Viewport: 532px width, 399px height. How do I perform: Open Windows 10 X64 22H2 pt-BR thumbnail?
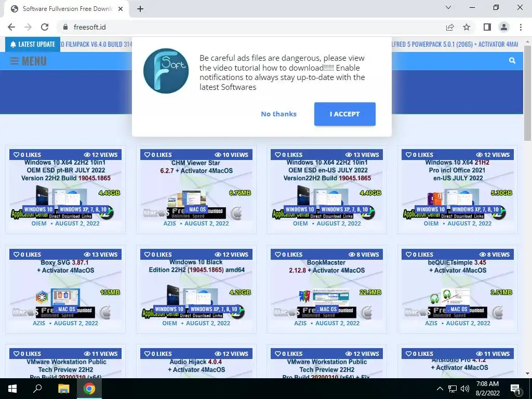(x=65, y=190)
